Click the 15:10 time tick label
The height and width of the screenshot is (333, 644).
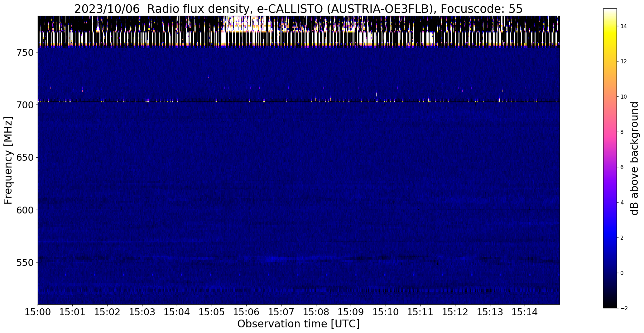386,312
